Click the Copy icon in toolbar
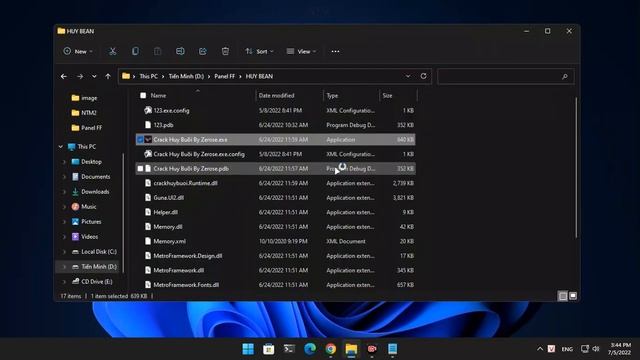The width and height of the screenshot is (640, 360). tap(135, 51)
